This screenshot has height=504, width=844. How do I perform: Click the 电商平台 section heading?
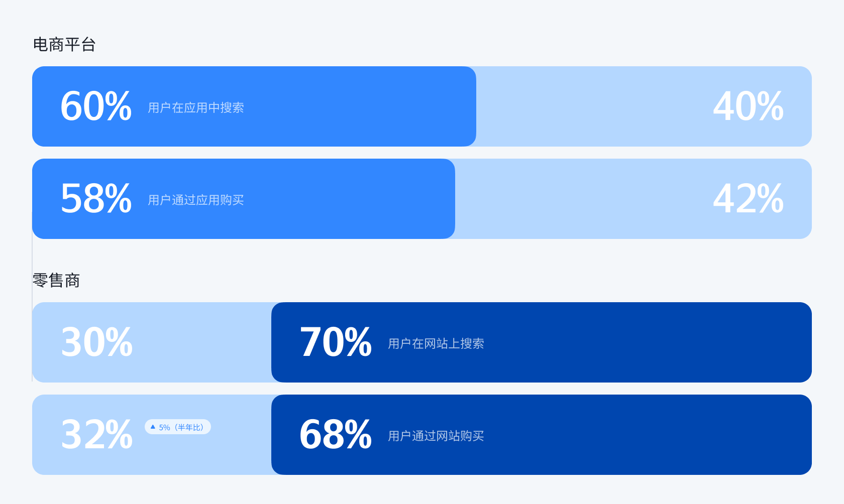coord(64,45)
